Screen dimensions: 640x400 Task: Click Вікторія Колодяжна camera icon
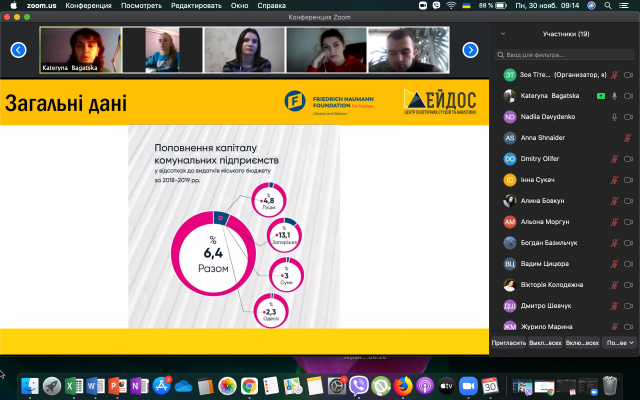pyautogui.click(x=629, y=285)
